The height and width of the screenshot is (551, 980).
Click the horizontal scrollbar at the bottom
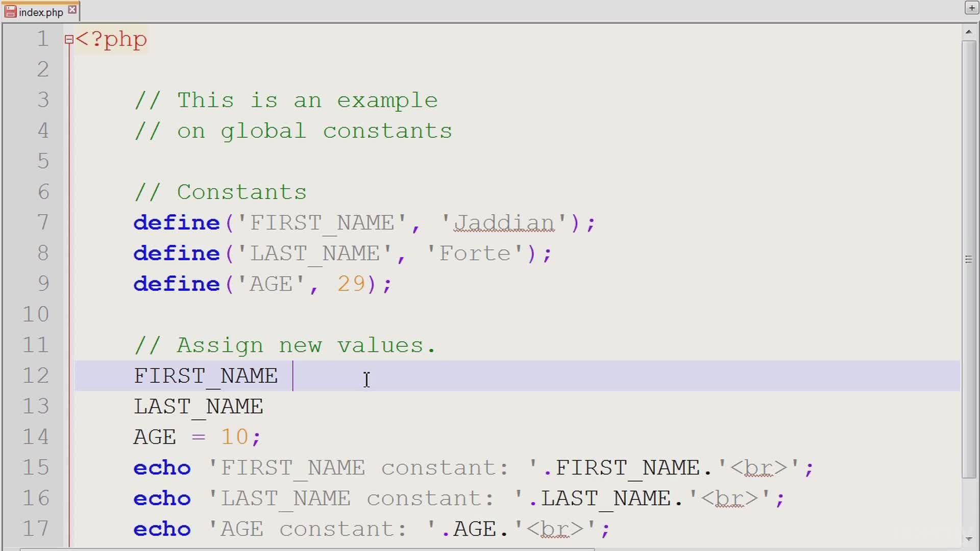[x=306, y=549]
